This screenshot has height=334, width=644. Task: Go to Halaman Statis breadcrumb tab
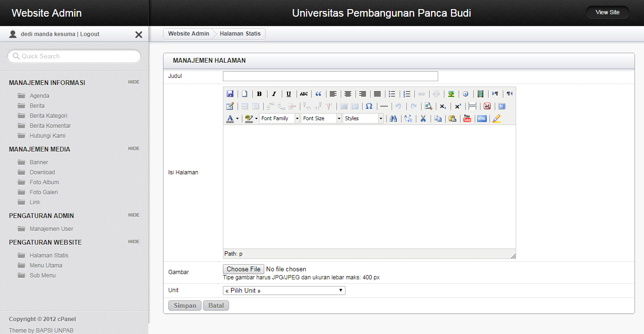tap(240, 34)
